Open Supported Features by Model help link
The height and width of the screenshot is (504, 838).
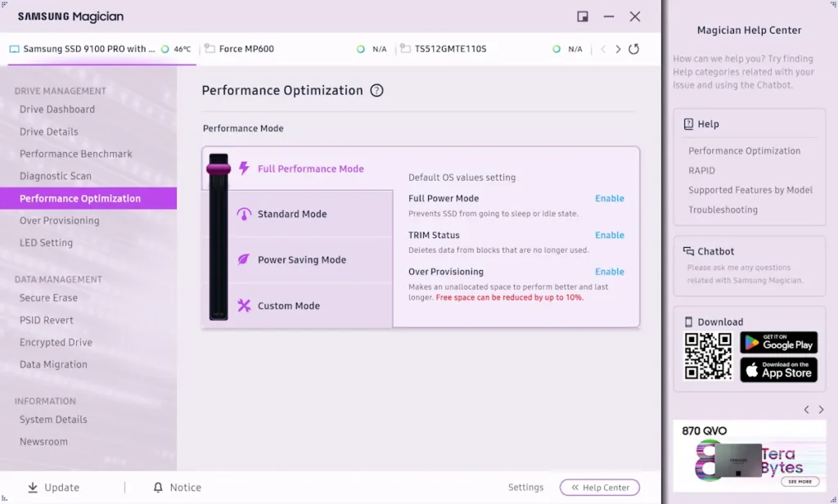click(750, 190)
